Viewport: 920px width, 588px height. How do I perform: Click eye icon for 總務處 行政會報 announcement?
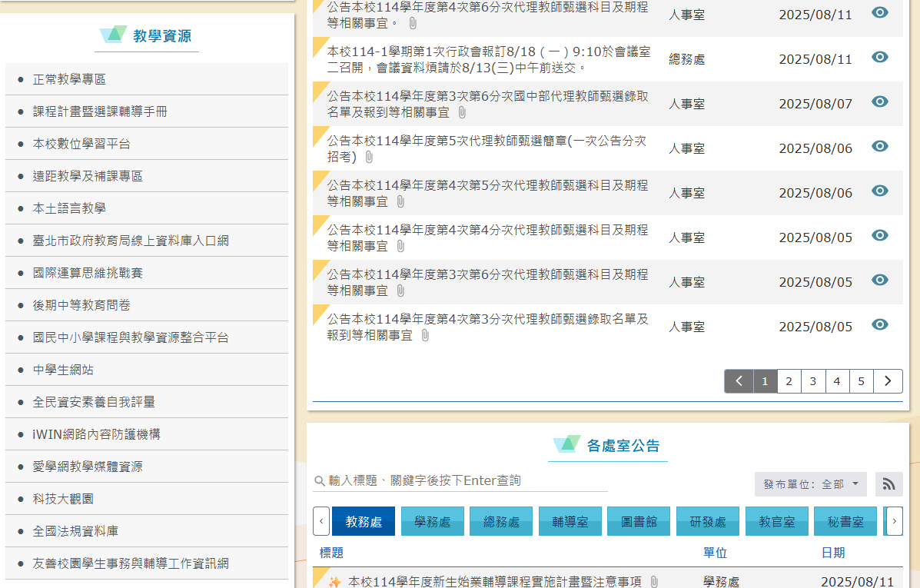[x=879, y=58]
